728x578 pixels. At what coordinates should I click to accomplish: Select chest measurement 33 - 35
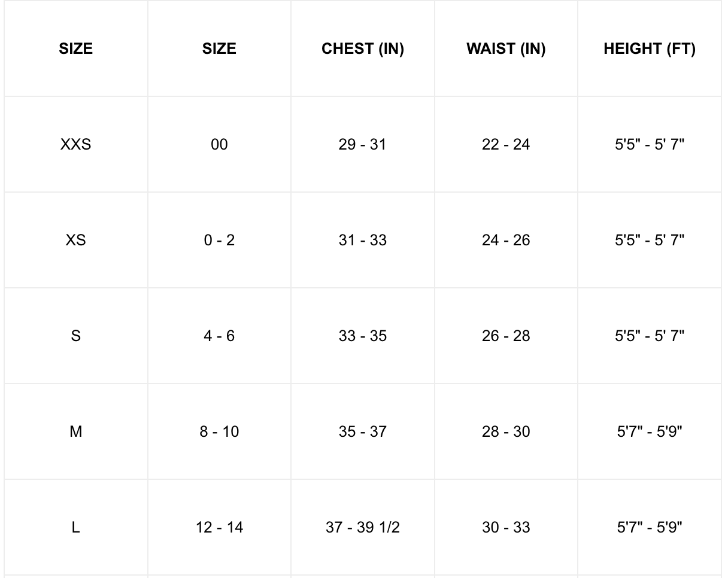[x=362, y=336]
